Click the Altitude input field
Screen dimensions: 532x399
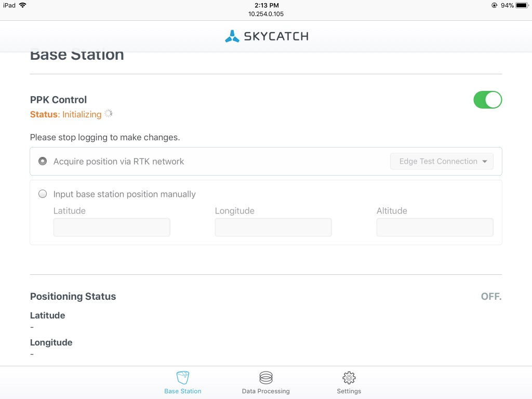pos(435,227)
